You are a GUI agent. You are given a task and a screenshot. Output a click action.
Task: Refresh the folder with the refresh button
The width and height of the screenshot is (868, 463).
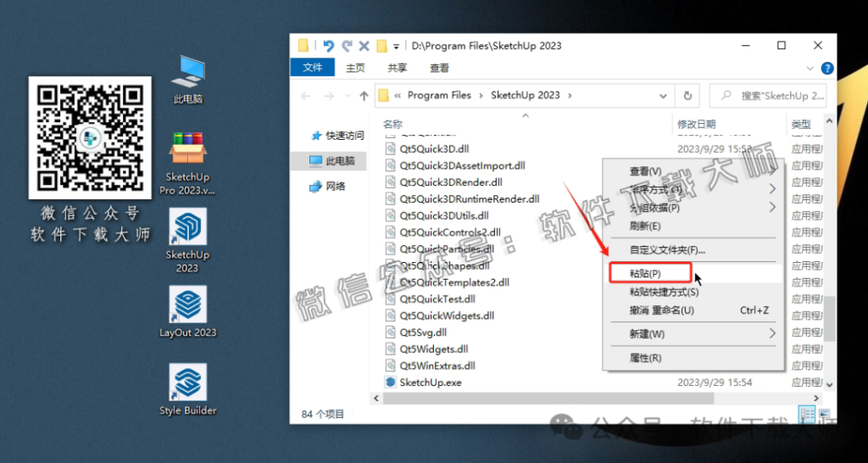pyautogui.click(x=688, y=96)
